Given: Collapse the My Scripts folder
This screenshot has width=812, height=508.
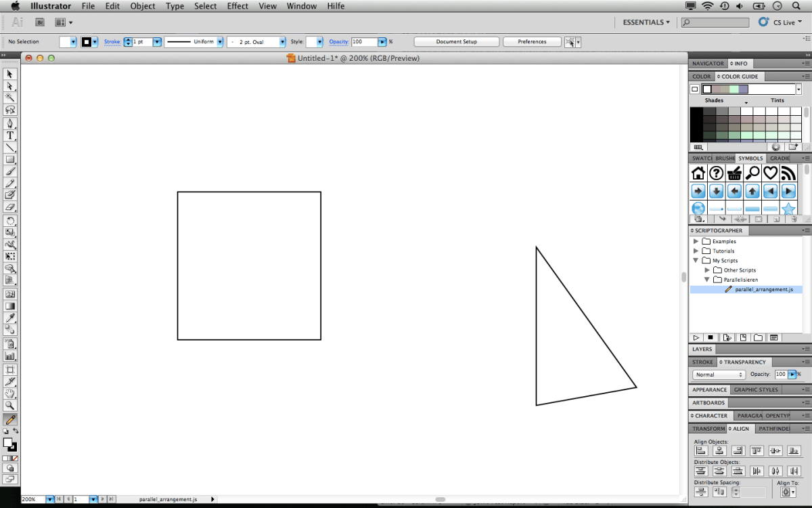Looking at the screenshot, I should click(696, 260).
